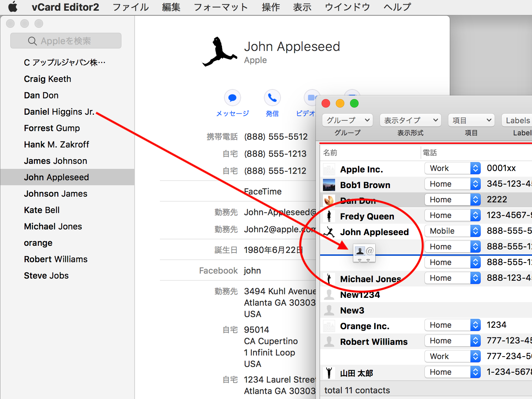Click Bob1 Brown's photo thumbnail
The width and height of the screenshot is (532, 399).
coord(329,185)
